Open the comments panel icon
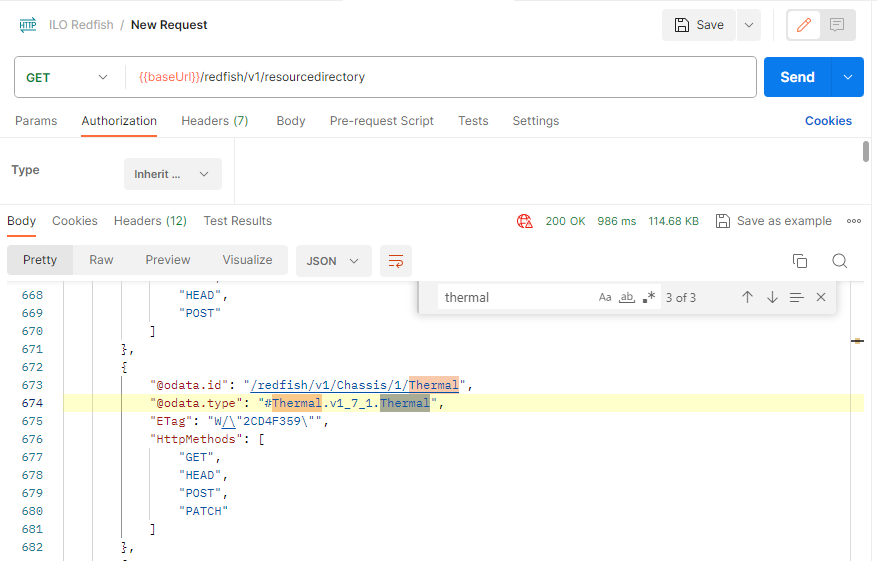Screen dimensions: 877x561 coord(837,25)
